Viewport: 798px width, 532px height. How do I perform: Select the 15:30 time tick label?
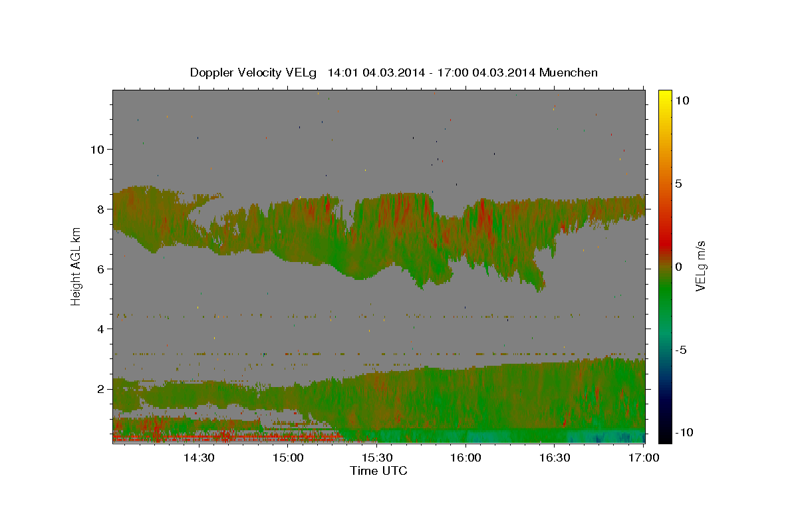pos(376,458)
